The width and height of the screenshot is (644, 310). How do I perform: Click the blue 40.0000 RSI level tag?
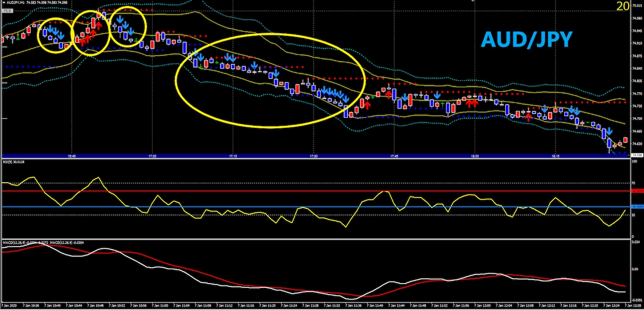[637, 206]
